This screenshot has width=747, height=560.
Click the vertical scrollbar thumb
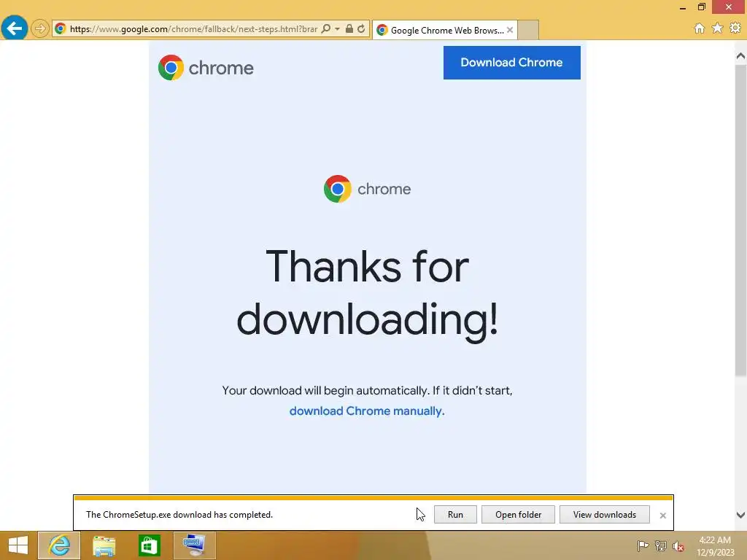tap(740, 220)
